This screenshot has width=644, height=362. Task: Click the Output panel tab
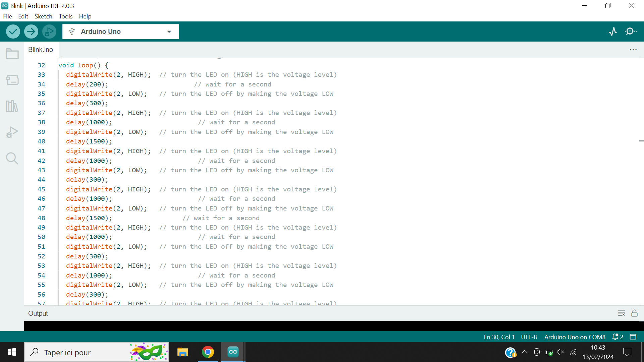[38, 313]
